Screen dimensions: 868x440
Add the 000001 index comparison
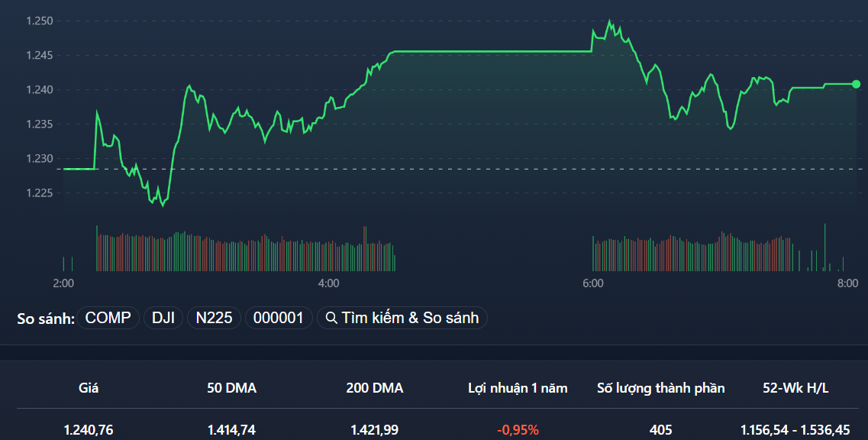click(279, 318)
